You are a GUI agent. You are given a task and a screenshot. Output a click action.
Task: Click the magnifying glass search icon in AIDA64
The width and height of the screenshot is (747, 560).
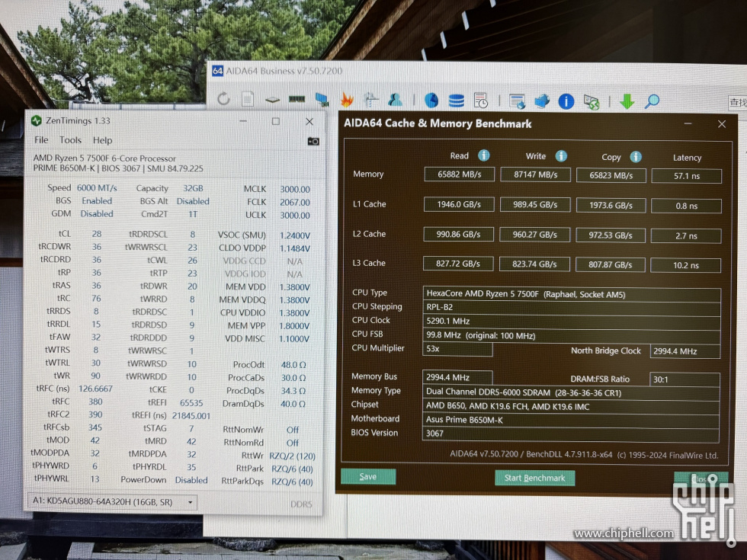click(652, 101)
